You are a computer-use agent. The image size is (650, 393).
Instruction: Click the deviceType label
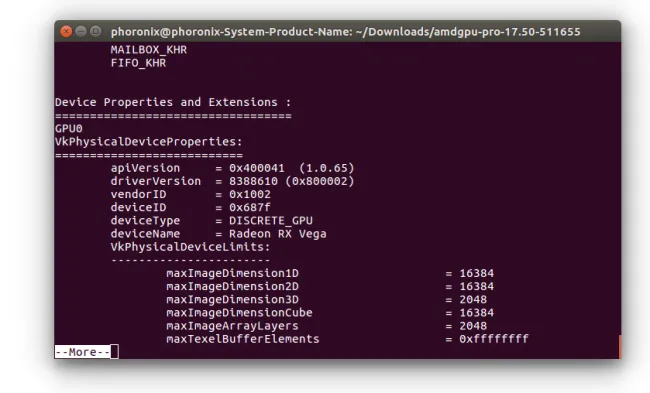tap(145, 221)
